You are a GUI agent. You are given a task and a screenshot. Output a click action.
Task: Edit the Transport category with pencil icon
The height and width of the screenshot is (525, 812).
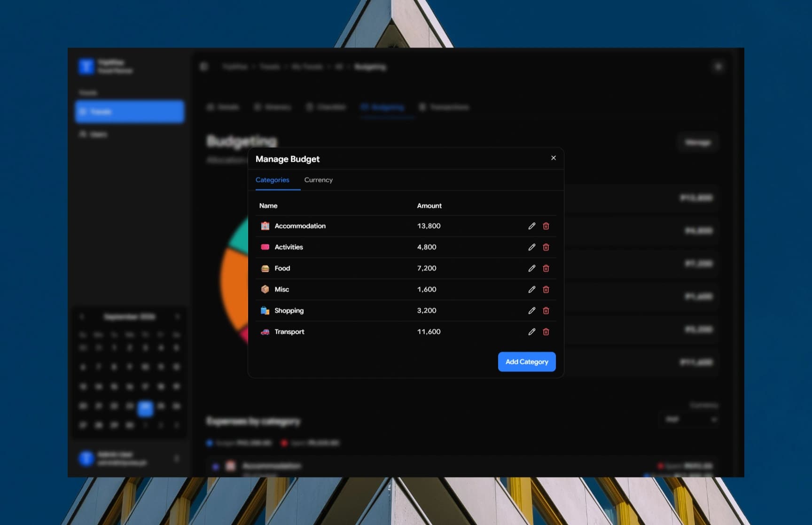[x=531, y=332]
